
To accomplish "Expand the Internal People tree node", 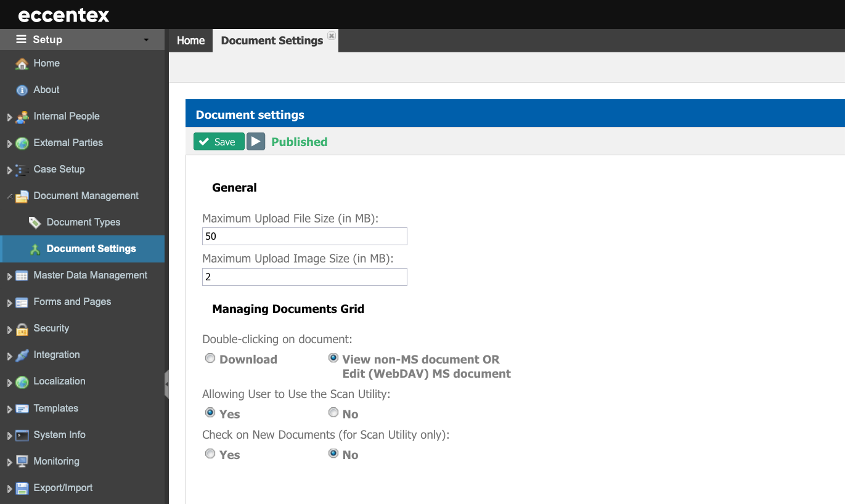I will click(x=9, y=117).
